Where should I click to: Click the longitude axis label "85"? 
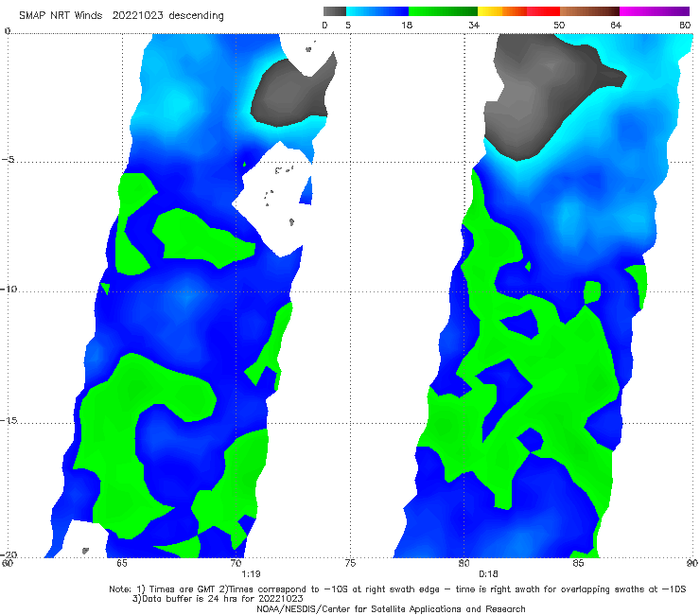578,563
